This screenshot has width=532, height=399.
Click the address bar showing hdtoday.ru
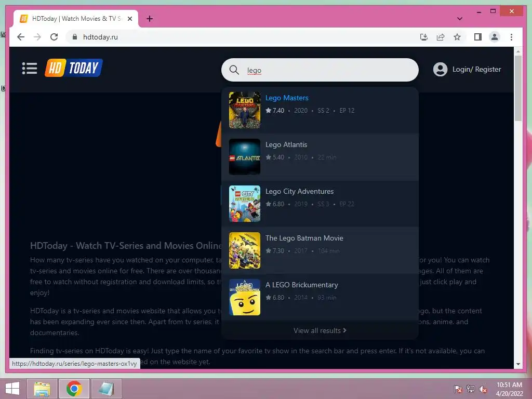point(244,37)
